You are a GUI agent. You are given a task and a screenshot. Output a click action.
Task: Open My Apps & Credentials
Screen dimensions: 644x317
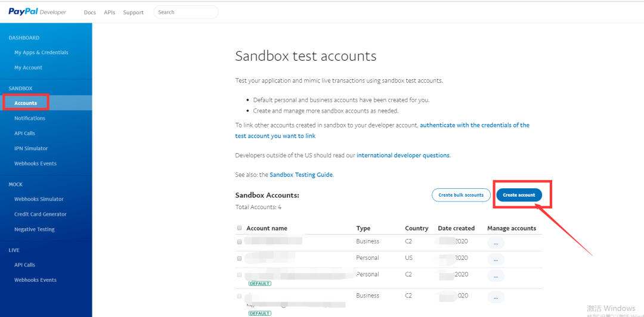tap(41, 52)
